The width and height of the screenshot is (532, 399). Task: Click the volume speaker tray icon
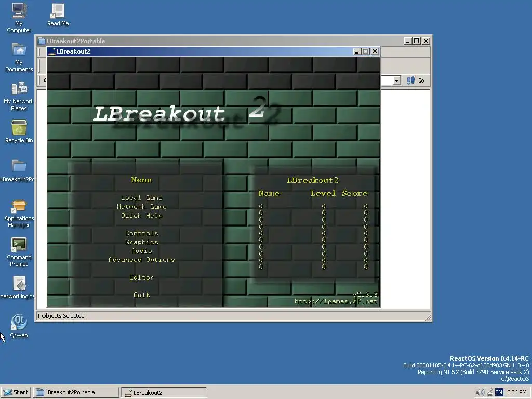[x=480, y=393]
